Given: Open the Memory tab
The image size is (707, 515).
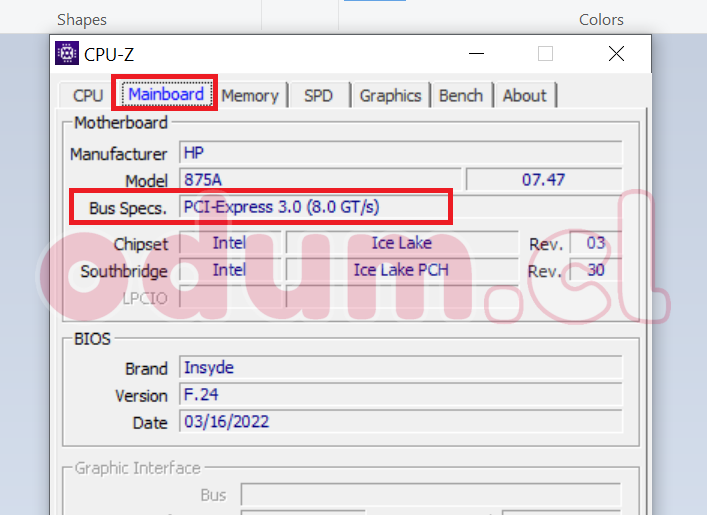Looking at the screenshot, I should pos(250,96).
